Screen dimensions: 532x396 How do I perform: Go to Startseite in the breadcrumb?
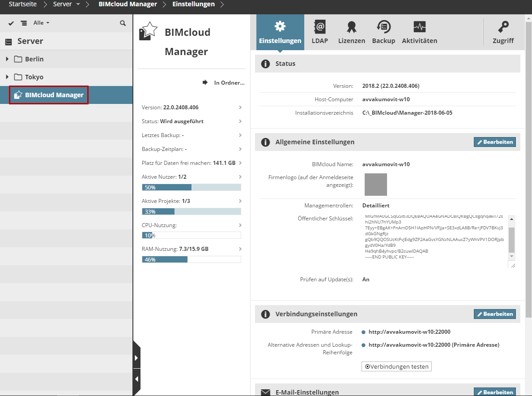tap(23, 4)
